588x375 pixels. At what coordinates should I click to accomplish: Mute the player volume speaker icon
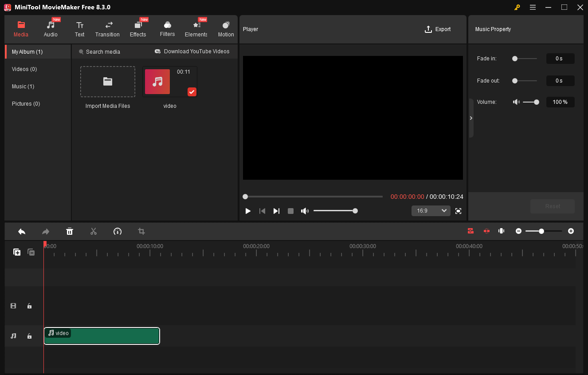305,211
